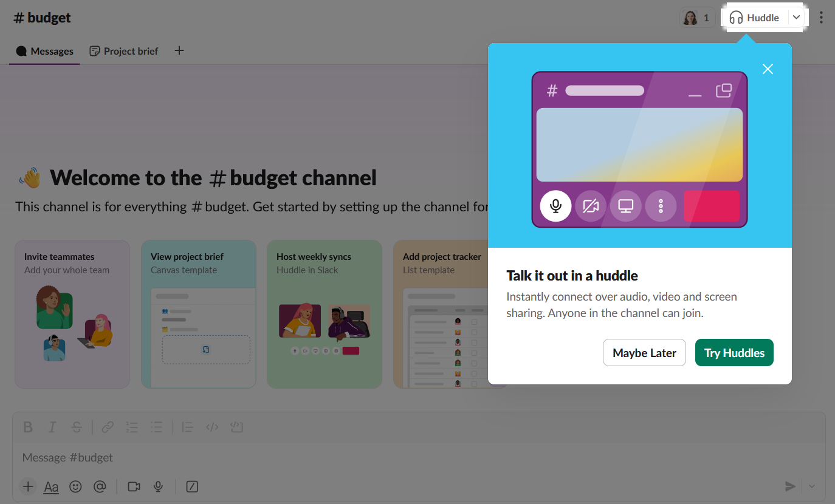Viewport: 835px width, 504px height.
Task: Open the Host weekly syncs card
Action: 325,314
